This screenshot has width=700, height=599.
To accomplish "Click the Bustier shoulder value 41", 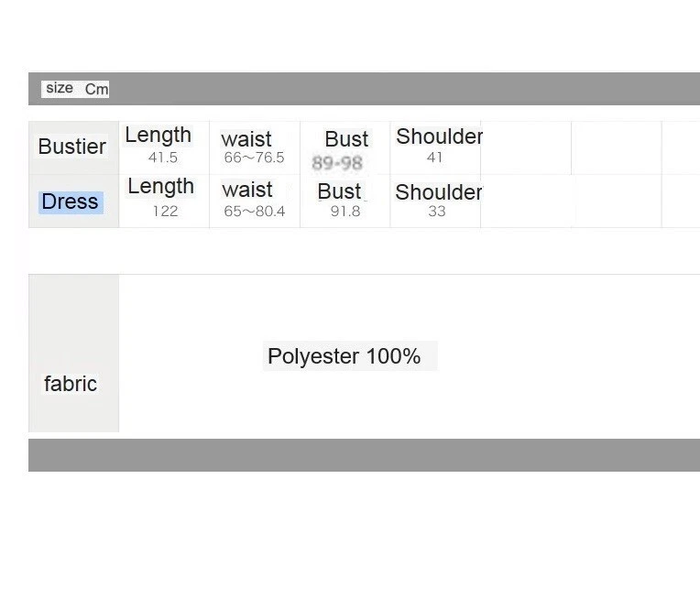I will (x=435, y=158).
